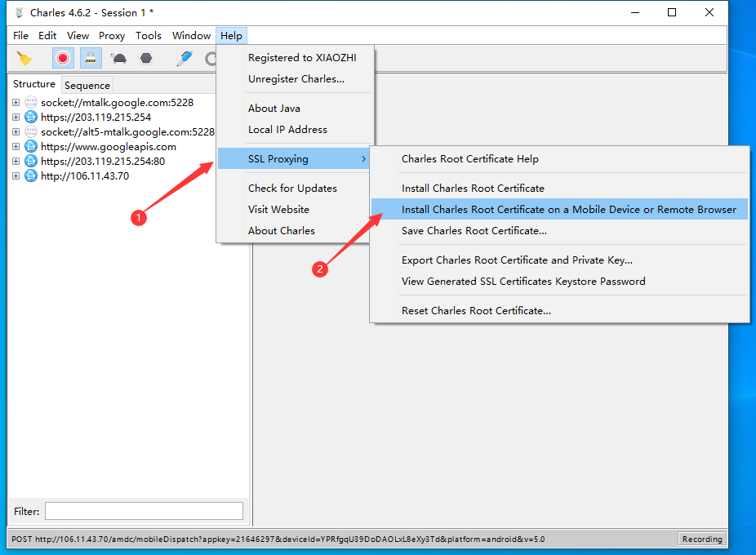The width and height of the screenshot is (756, 555).
Task: Click the broom Clear Session icon
Action: (x=24, y=58)
